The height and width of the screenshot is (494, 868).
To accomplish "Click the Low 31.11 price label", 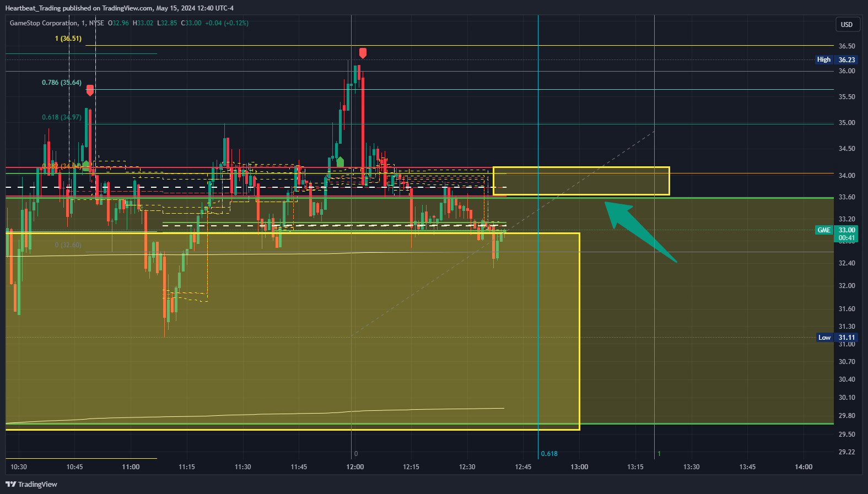I will point(837,338).
